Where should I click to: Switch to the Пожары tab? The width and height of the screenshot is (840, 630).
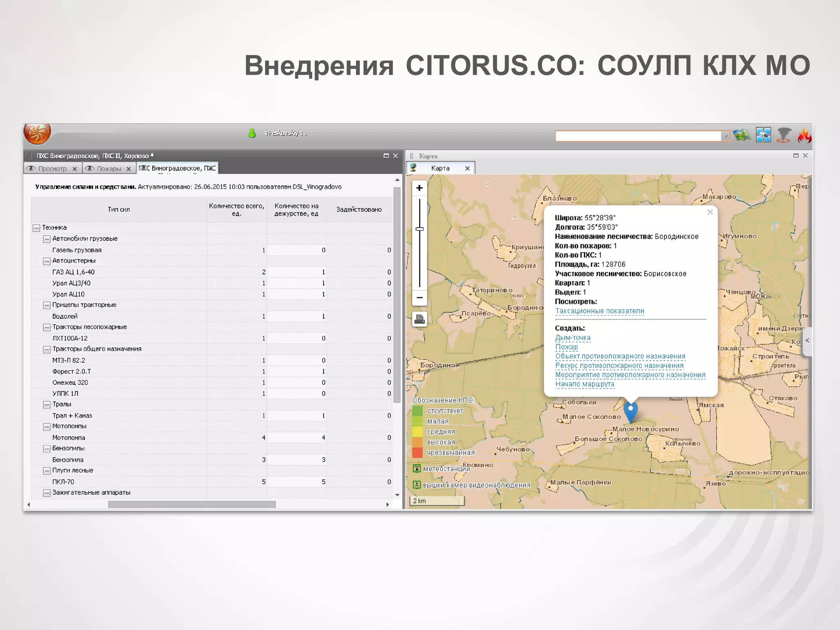coord(109,169)
